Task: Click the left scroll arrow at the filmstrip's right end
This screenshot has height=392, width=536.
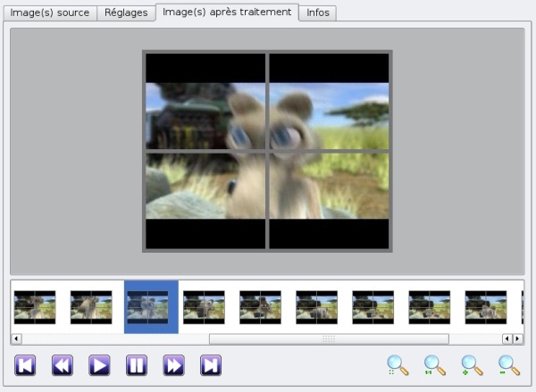Action: (x=507, y=338)
